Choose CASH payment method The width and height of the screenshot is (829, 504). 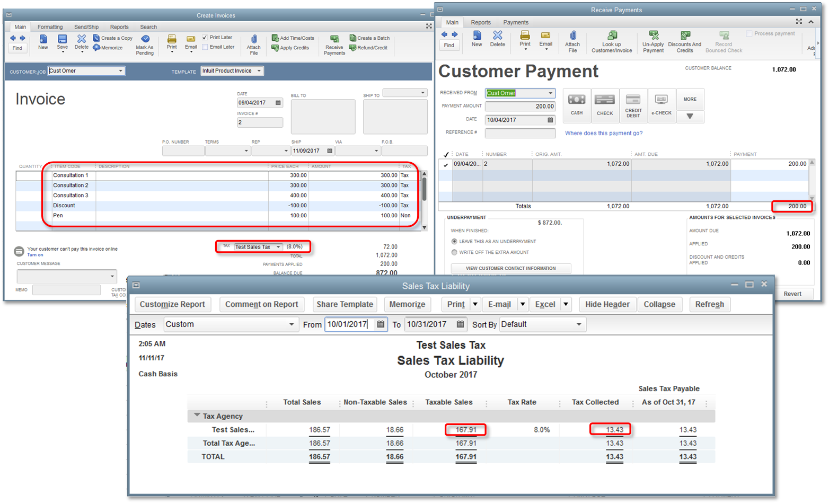click(577, 105)
